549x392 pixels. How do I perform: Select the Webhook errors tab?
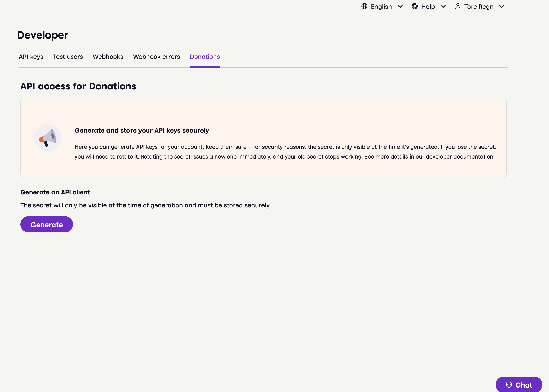point(156,57)
